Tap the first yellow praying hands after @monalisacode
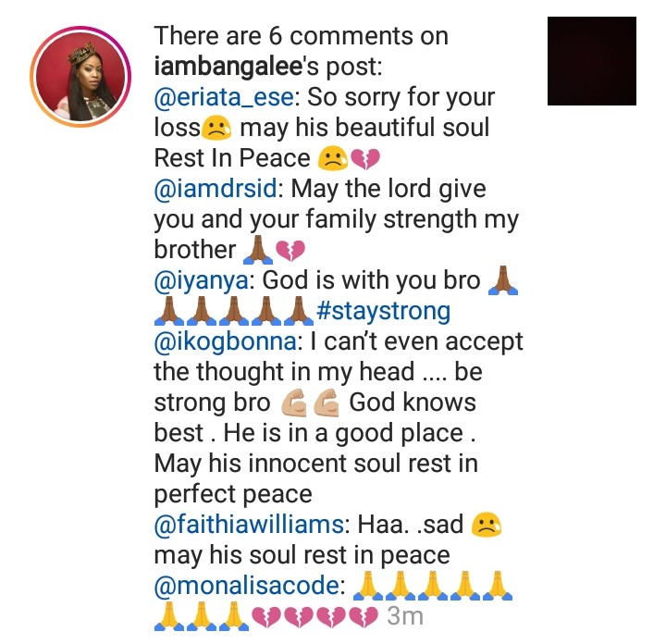 pyautogui.click(x=368, y=586)
